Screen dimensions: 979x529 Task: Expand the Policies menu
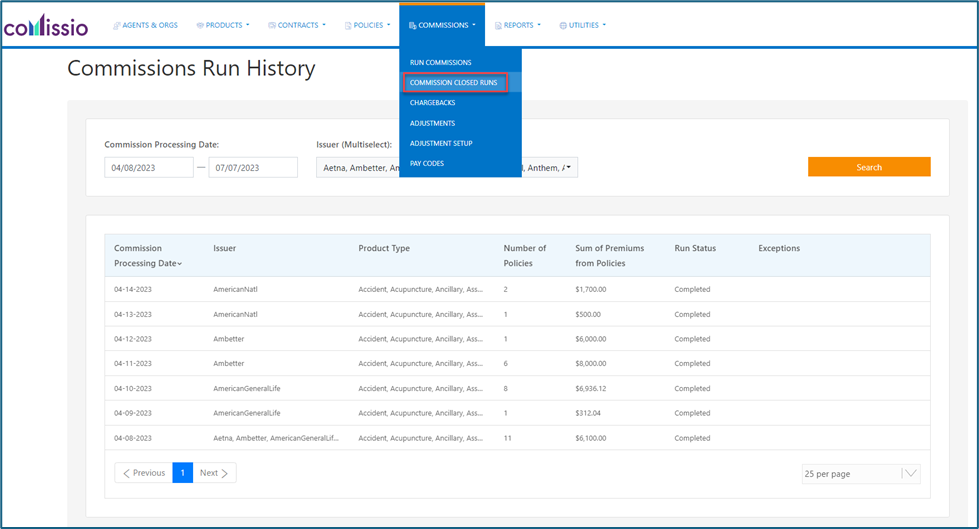368,25
